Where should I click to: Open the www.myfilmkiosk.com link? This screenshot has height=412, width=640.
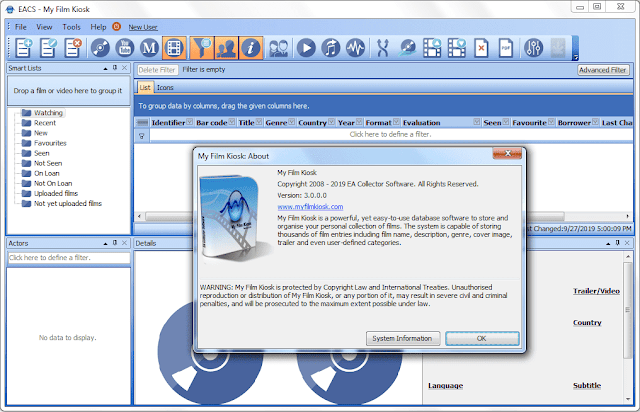click(310, 207)
